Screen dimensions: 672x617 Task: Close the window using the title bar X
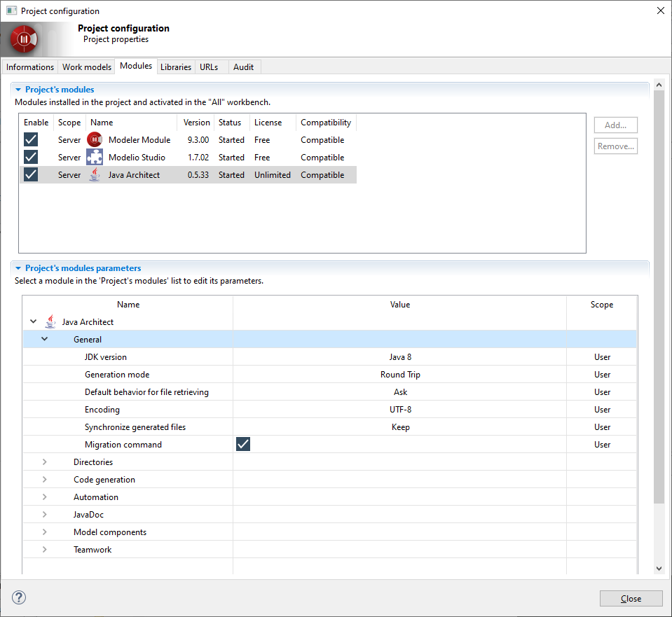[660, 11]
